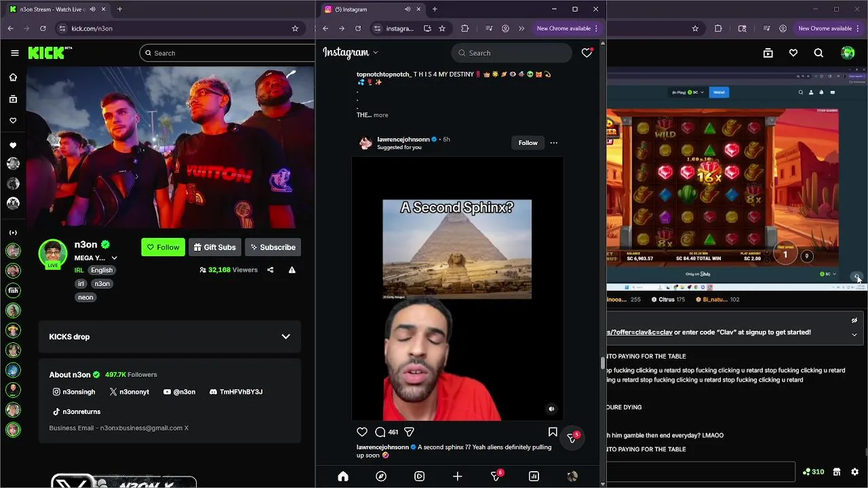This screenshot has width=868, height=488.
Task: Open a new tab in Kick window
Action: pyautogui.click(x=119, y=9)
